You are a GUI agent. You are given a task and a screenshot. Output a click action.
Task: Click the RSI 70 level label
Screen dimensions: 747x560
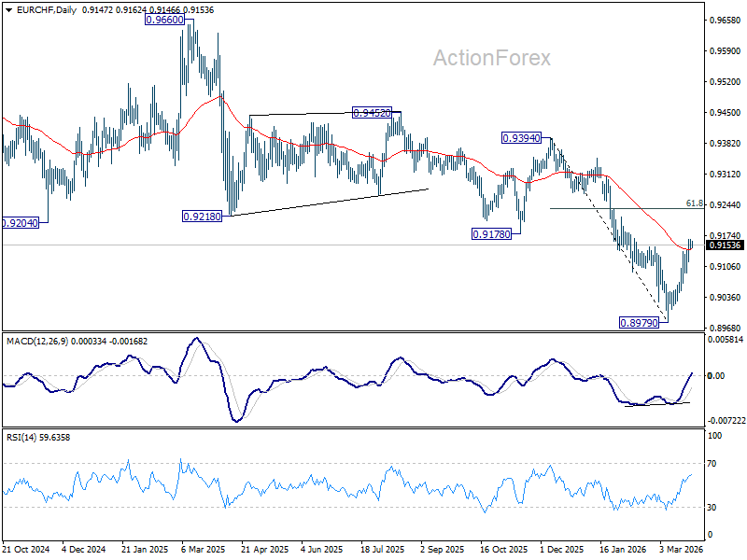tap(712, 463)
